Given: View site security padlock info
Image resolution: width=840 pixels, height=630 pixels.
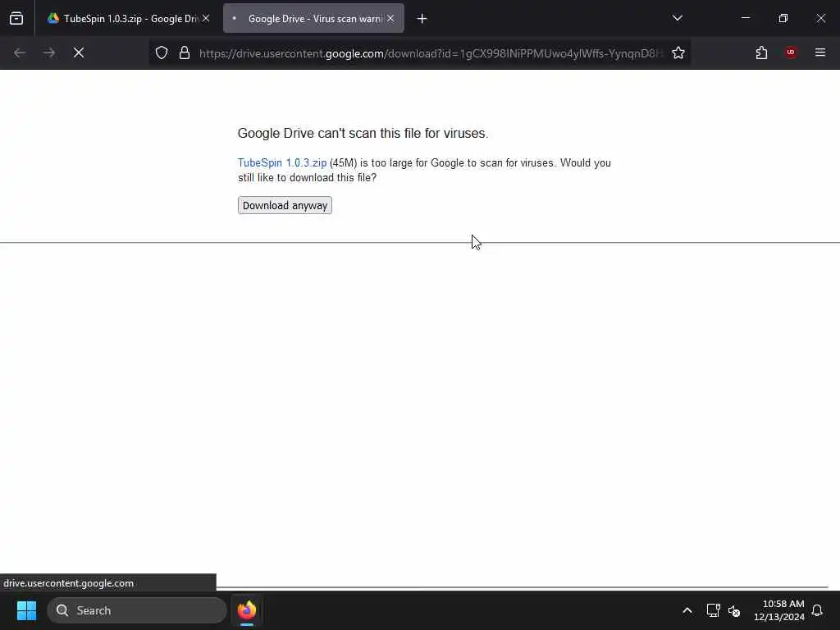Looking at the screenshot, I should [x=185, y=52].
